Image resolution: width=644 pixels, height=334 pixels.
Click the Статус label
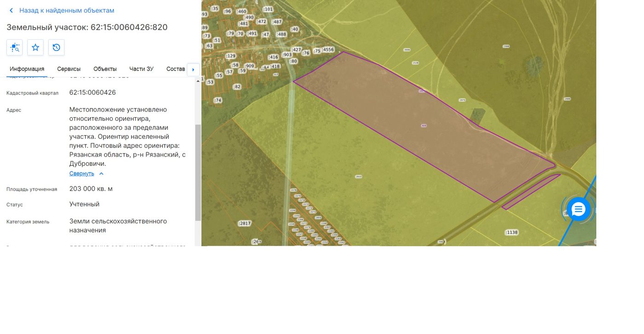pyautogui.click(x=15, y=205)
